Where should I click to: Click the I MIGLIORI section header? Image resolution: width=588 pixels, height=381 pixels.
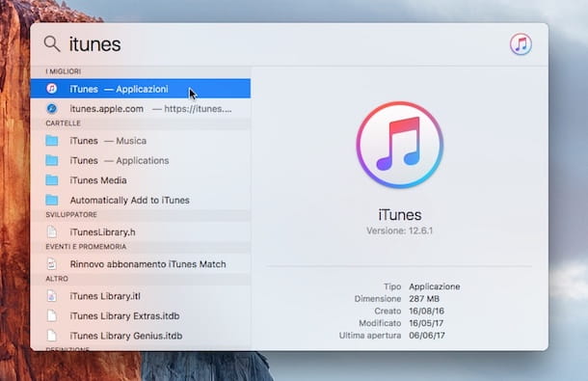pos(63,71)
